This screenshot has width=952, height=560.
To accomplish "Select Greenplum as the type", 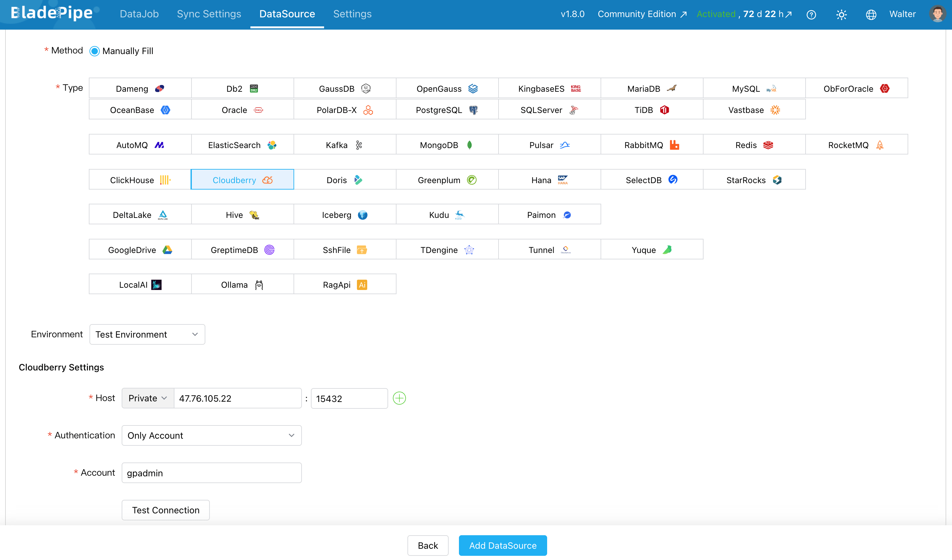I will click(x=447, y=180).
